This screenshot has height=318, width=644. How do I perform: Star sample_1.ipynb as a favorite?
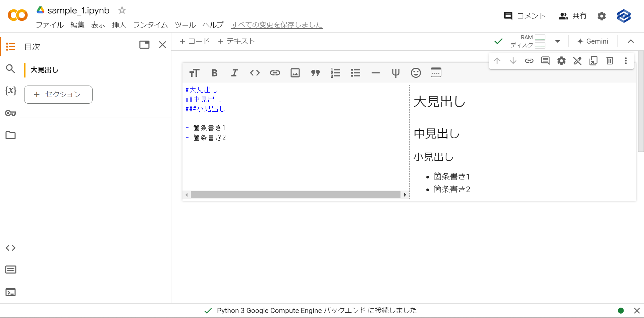[121, 10]
